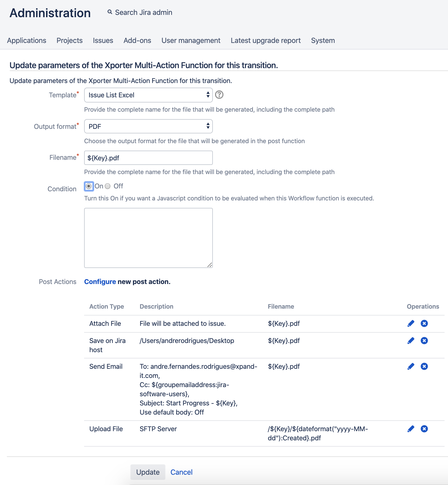Edit the Save on Jira host action

411,341
